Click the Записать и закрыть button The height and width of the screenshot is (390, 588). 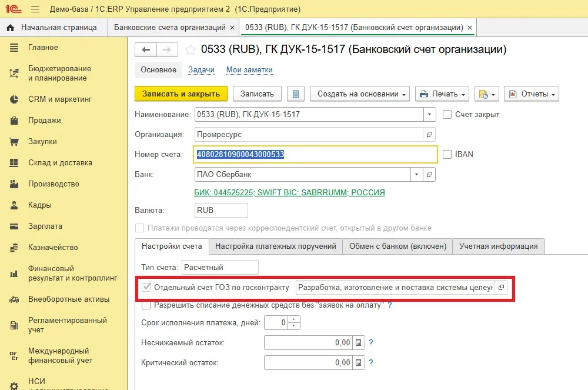pyautogui.click(x=181, y=94)
